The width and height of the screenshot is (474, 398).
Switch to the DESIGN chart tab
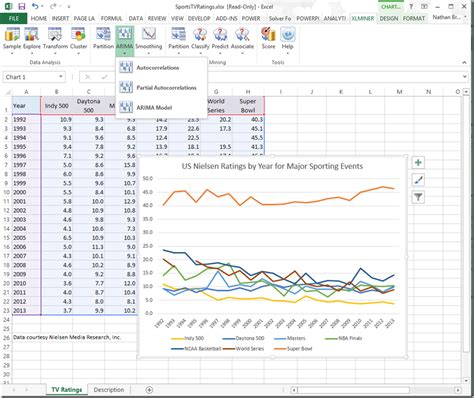(389, 18)
